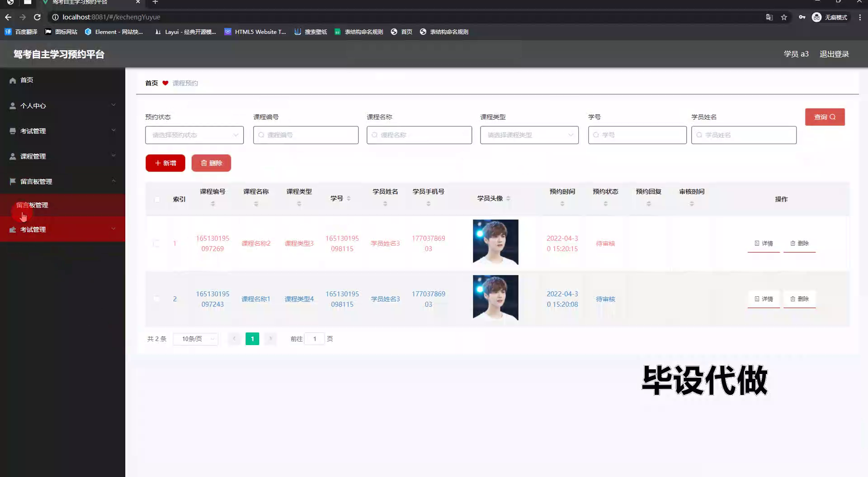Image resolution: width=868 pixels, height=477 pixels.
Task: Go back with browser back arrow
Action: click(x=8, y=17)
